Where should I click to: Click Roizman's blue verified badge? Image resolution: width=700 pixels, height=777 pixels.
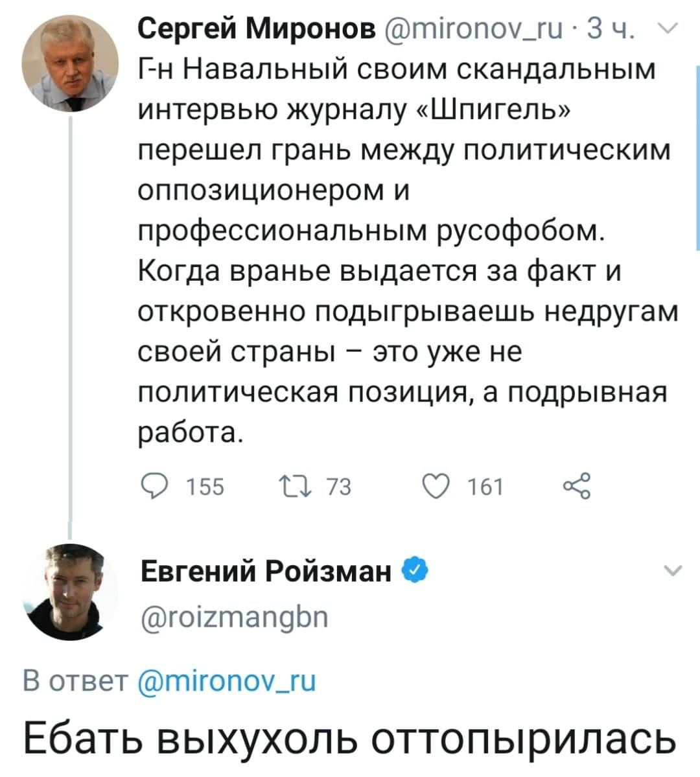click(x=414, y=572)
